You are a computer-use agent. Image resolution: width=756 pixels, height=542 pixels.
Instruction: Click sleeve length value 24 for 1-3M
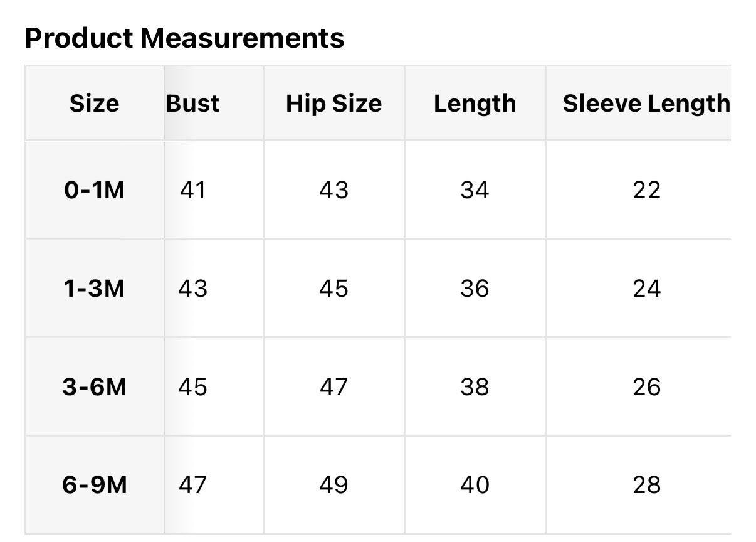(x=646, y=289)
